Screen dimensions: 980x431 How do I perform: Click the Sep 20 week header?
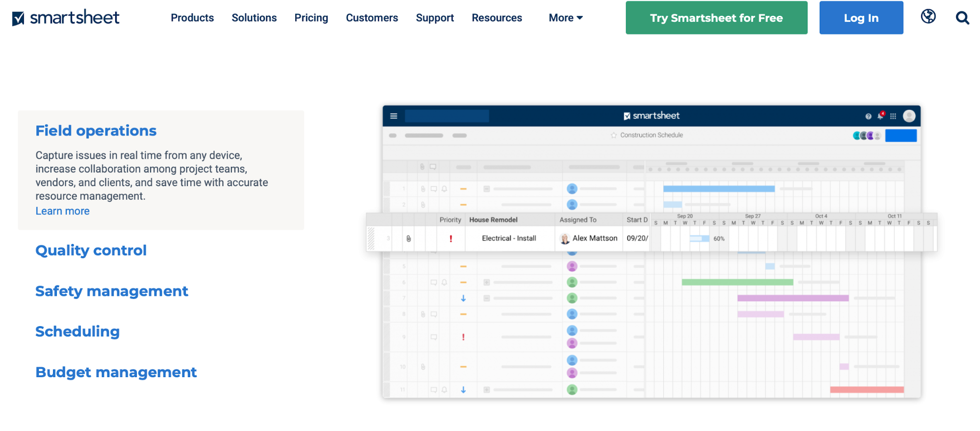tap(685, 216)
